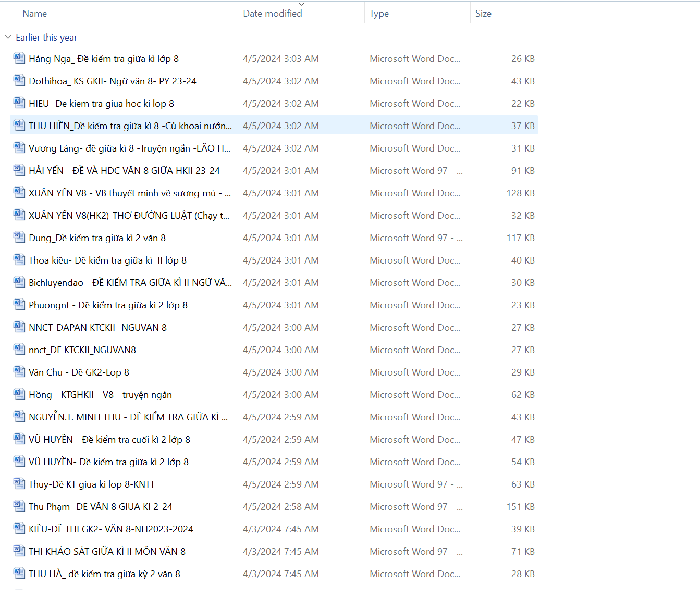Click the 91 KB size value
700x598 pixels.
(x=523, y=171)
